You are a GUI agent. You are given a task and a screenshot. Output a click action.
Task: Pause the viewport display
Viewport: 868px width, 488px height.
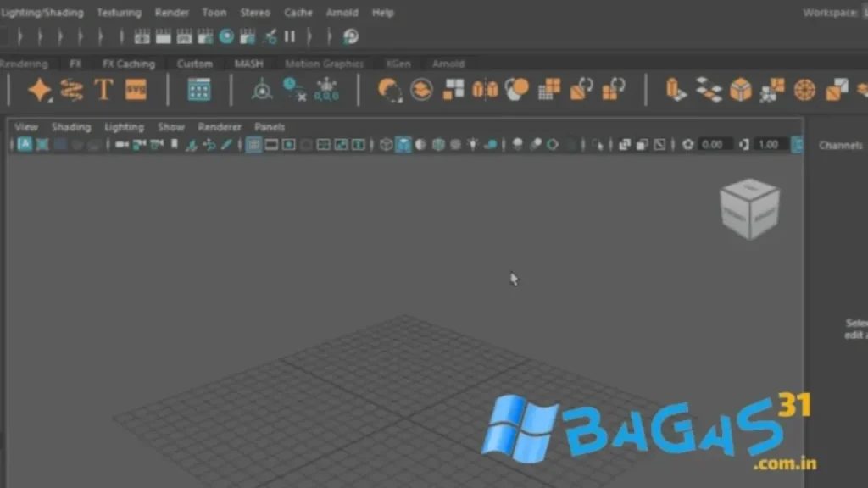[290, 36]
